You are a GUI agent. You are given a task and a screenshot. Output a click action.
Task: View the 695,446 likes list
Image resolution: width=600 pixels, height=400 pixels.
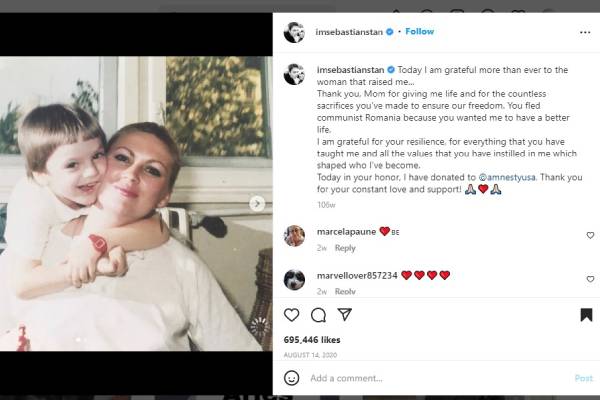point(313,340)
